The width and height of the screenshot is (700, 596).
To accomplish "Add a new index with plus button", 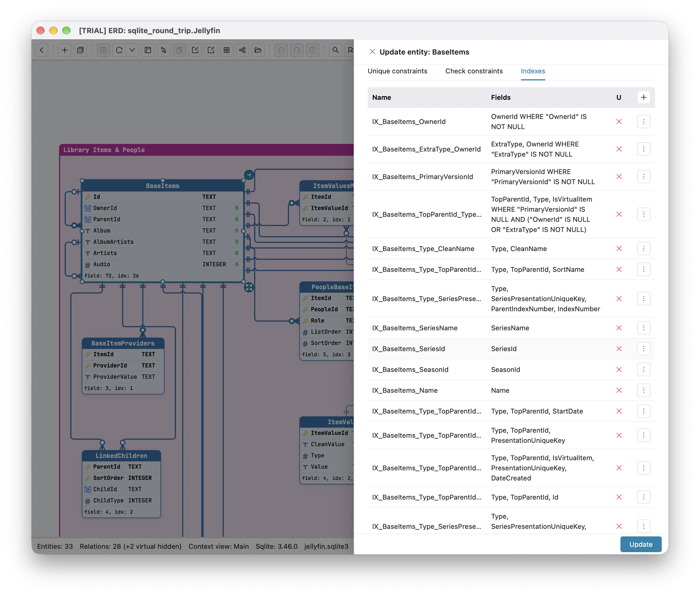I will click(x=643, y=97).
